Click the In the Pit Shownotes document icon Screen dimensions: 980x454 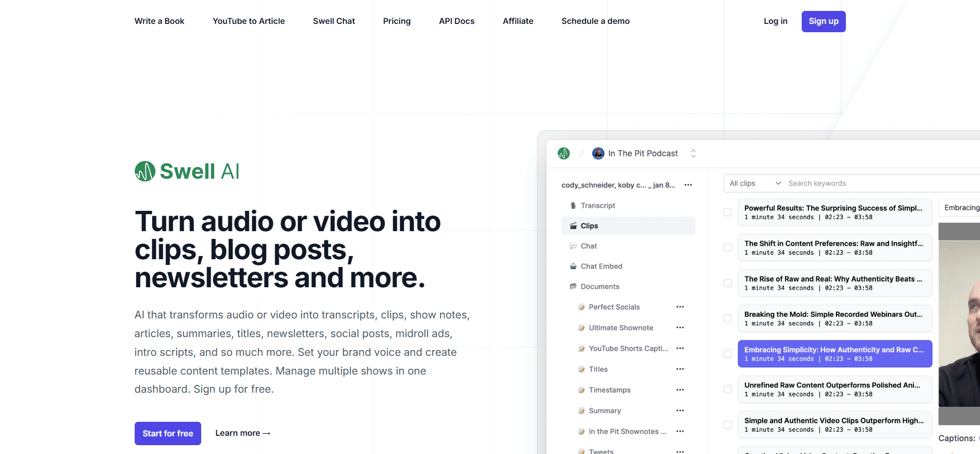point(582,432)
